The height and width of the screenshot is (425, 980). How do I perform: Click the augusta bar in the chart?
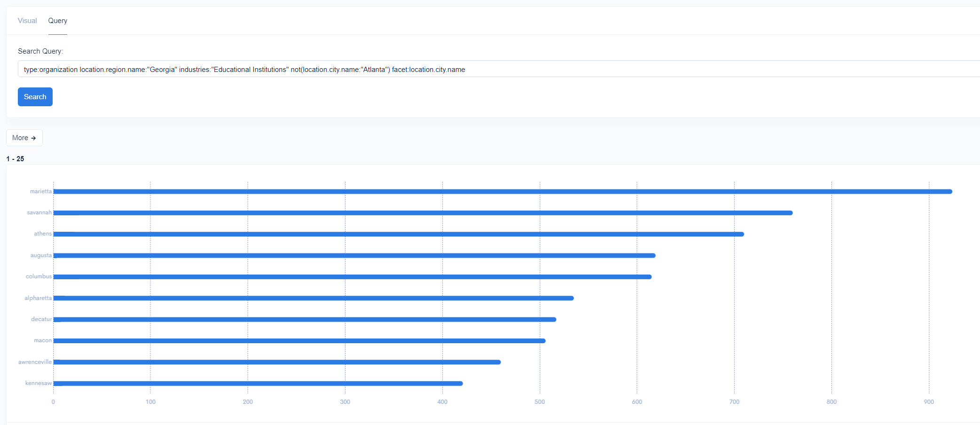[x=354, y=256]
